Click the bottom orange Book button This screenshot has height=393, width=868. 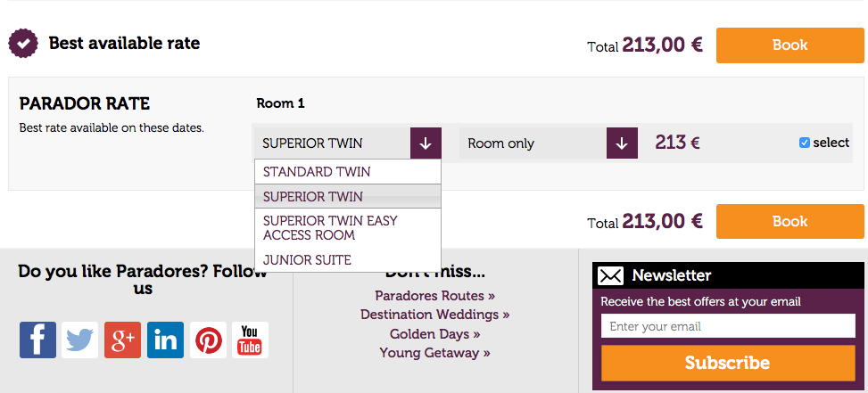(790, 222)
